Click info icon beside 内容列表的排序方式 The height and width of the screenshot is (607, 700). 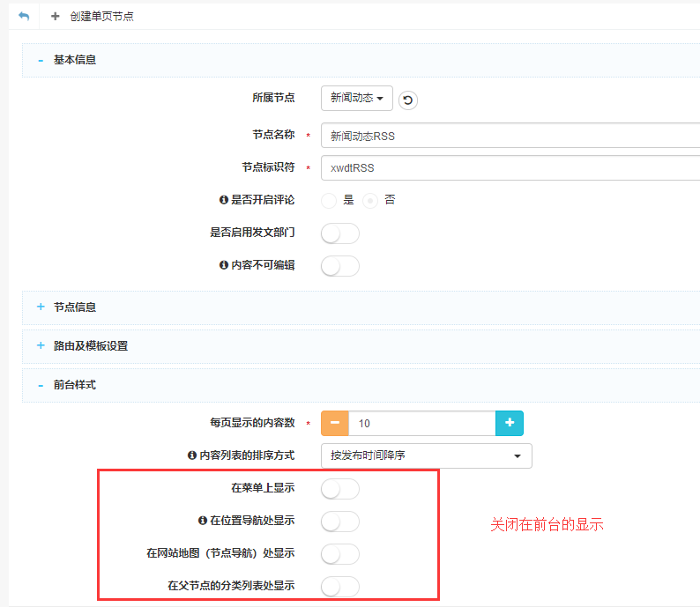192,455
